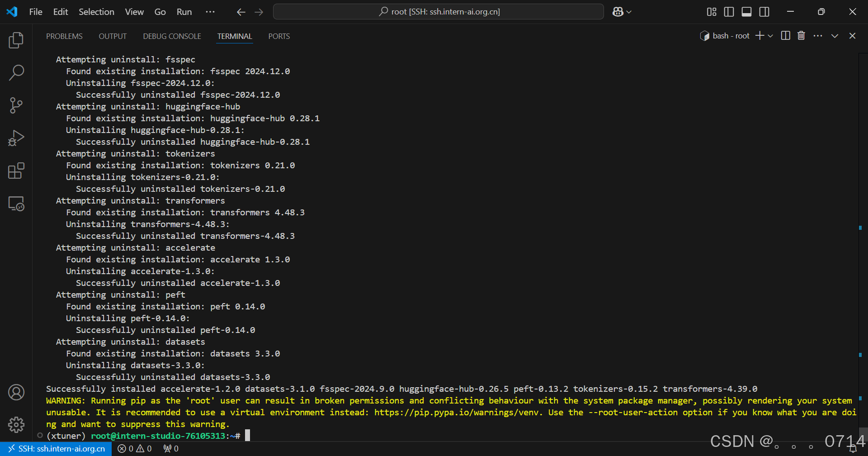The width and height of the screenshot is (868, 456).
Task: Click 'Found existing installation: datasets 3.3.0'
Action: [173, 354]
